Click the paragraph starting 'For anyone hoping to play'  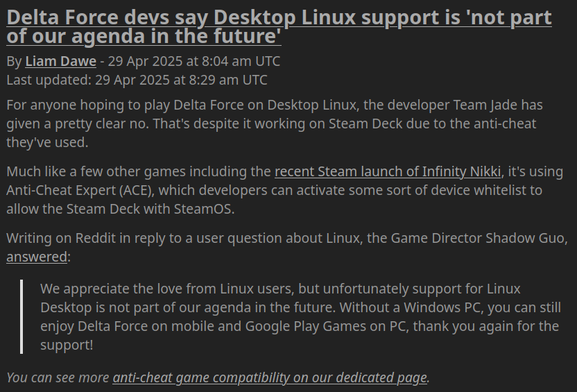(x=275, y=123)
